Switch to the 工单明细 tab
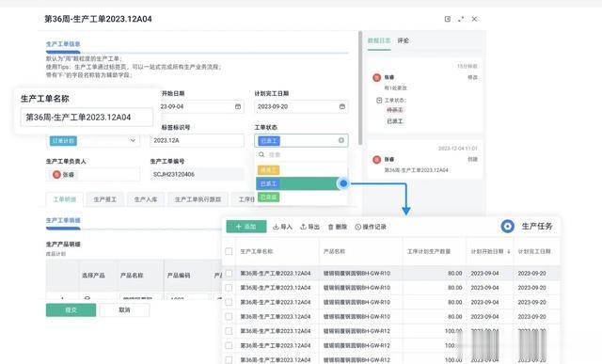 click(x=65, y=199)
